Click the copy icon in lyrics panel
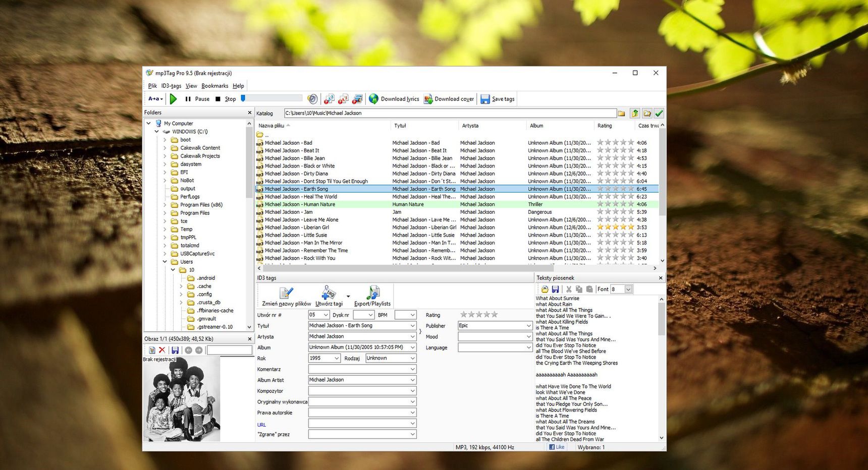868x470 pixels. 579,289
